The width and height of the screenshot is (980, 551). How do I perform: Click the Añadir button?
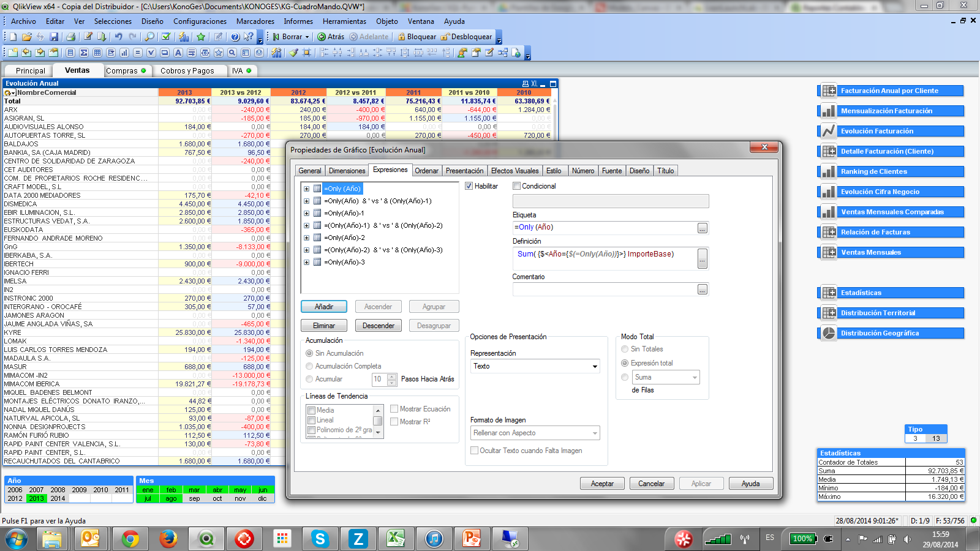324,307
